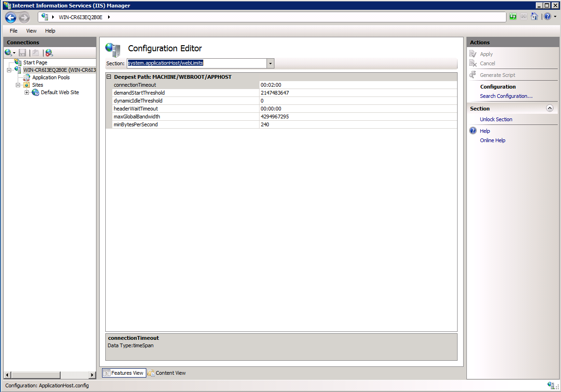Switch to Features View tab
Screen dimensions: 561x392
coord(124,373)
